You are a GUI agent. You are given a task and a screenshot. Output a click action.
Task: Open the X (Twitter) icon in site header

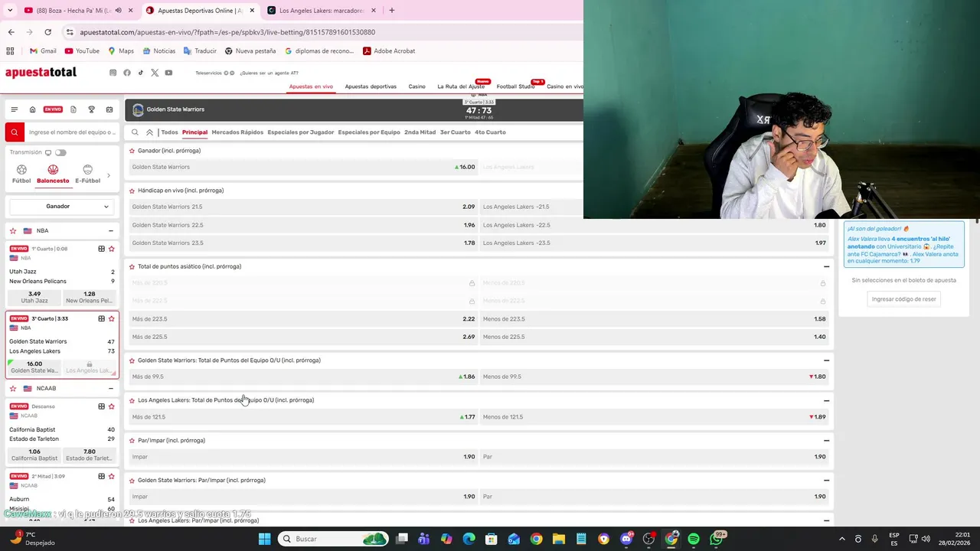(x=155, y=73)
